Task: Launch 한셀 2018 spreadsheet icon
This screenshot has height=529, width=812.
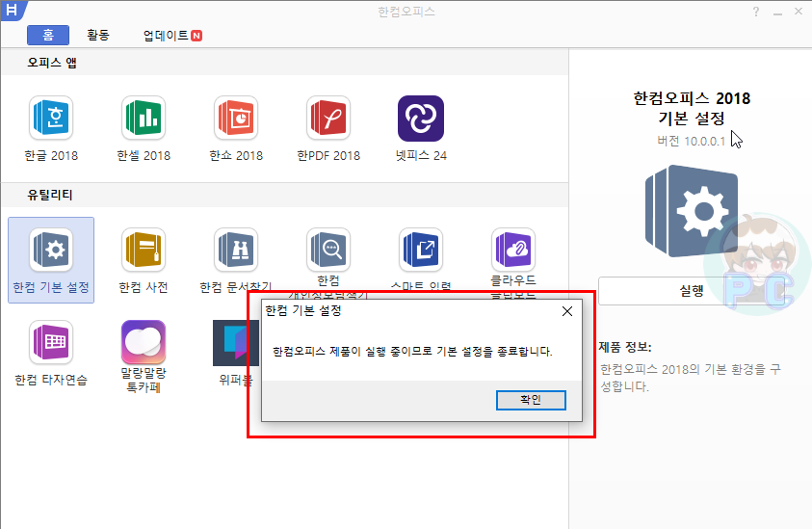Action: (144, 119)
